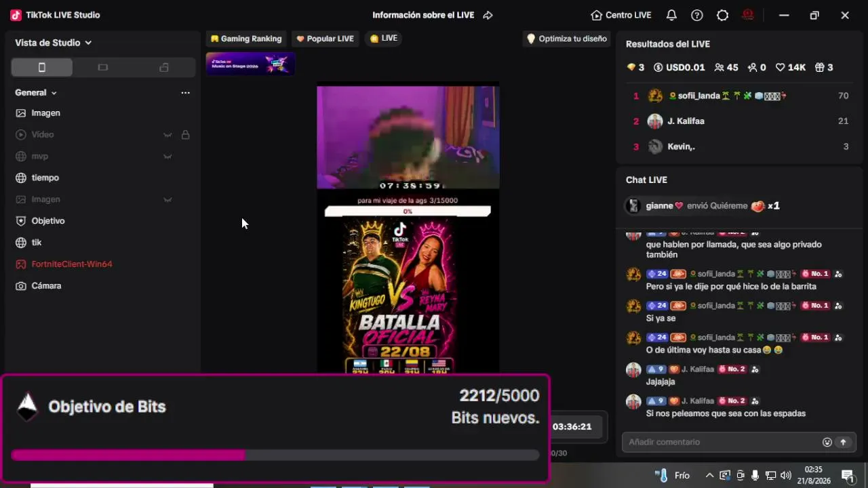Click the Objetivo shield star icon
The height and width of the screenshot is (488, 868).
point(21,221)
